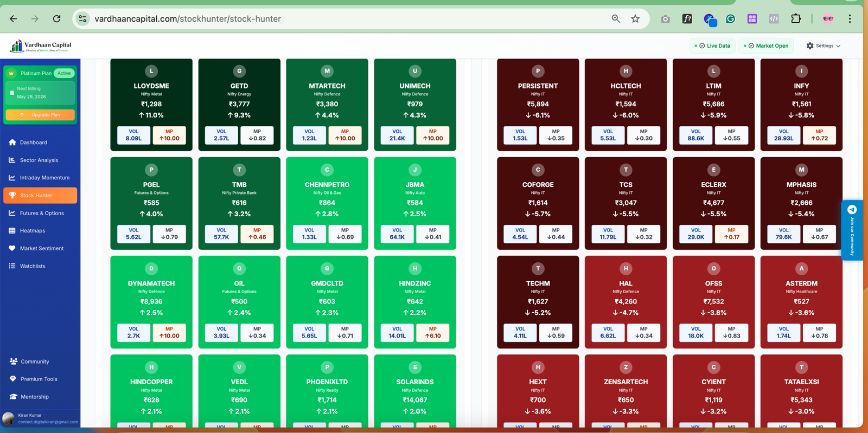Viewport: 868px width, 433px height.
Task: Click the Heatmaps grid icon
Action: [12, 231]
